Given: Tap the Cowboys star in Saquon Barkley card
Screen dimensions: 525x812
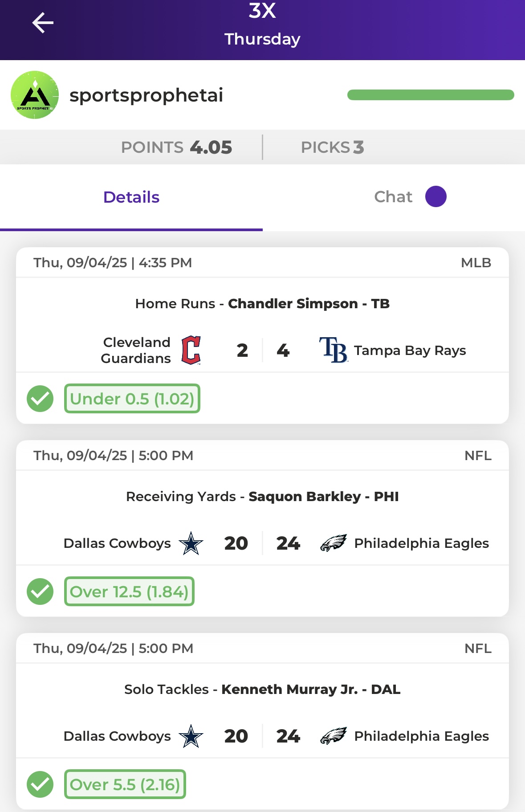Looking at the screenshot, I should point(191,543).
